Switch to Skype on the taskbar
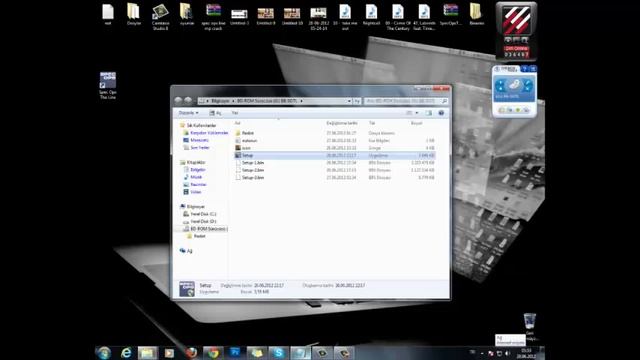640x360 pixels. 278,353
